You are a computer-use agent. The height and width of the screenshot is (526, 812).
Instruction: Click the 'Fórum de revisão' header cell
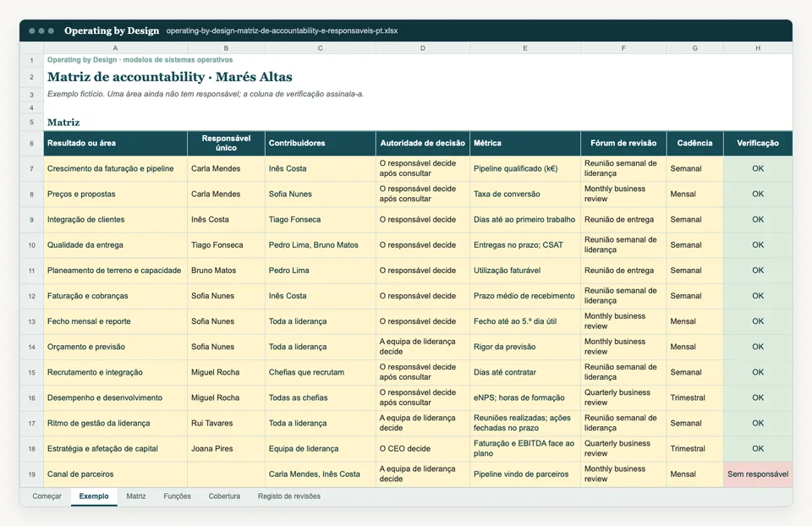623,144
